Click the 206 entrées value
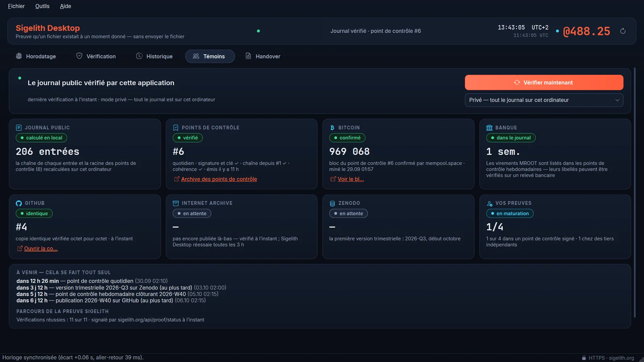 (47, 152)
